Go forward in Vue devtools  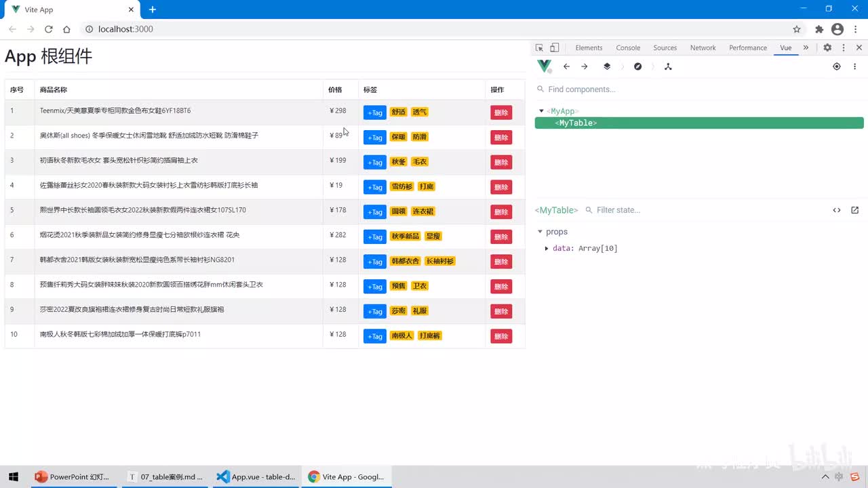585,66
